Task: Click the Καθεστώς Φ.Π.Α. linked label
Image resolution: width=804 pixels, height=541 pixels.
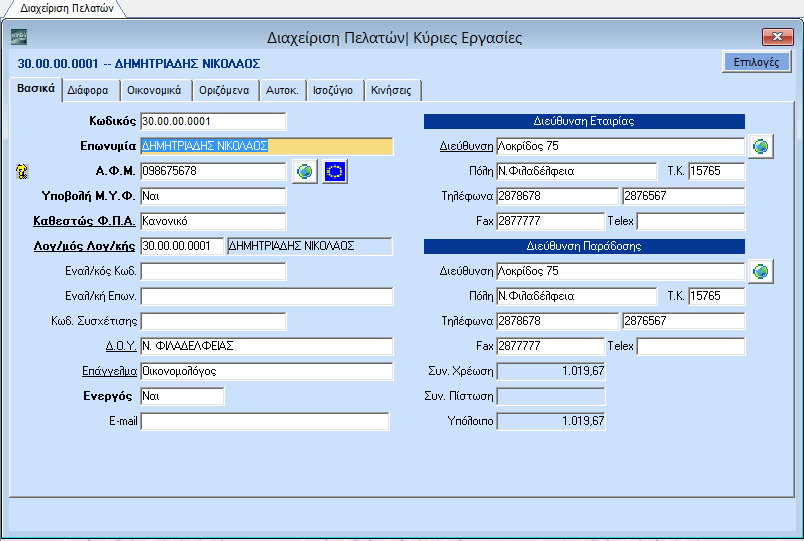Action: click(x=84, y=221)
